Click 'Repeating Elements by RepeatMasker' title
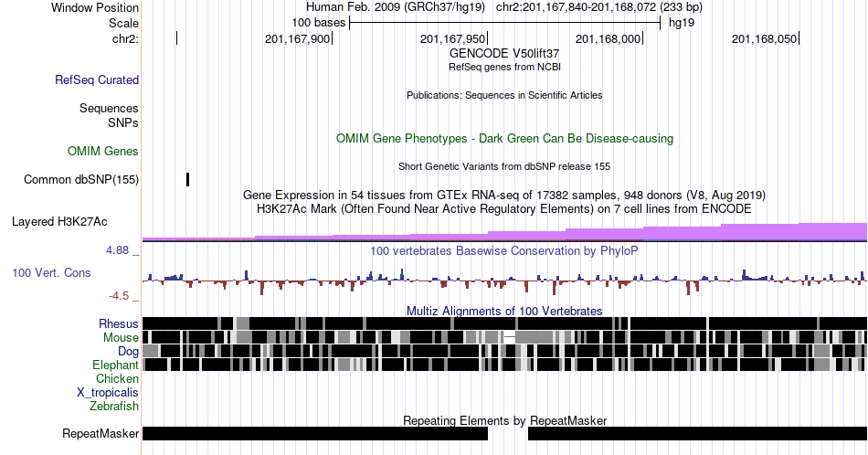 (504, 420)
